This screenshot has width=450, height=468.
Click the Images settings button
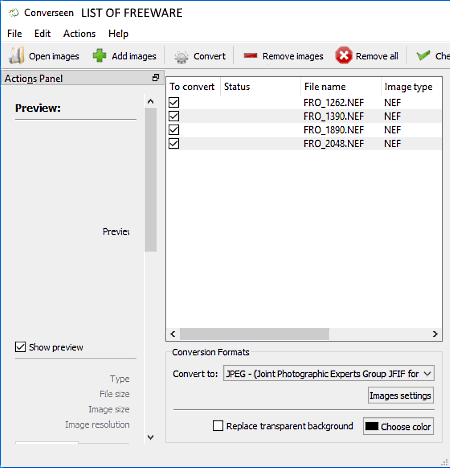[x=401, y=395]
